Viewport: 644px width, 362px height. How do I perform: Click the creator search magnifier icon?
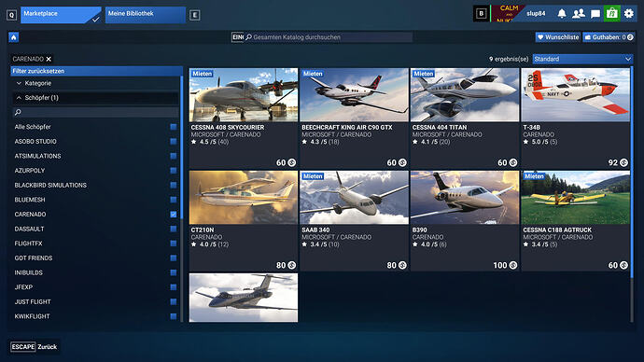coord(18,112)
